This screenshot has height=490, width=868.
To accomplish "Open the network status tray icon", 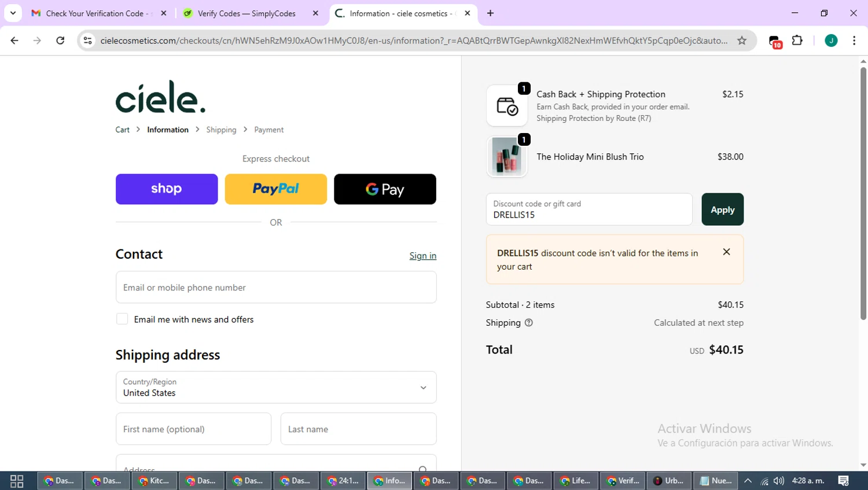I will point(764,481).
